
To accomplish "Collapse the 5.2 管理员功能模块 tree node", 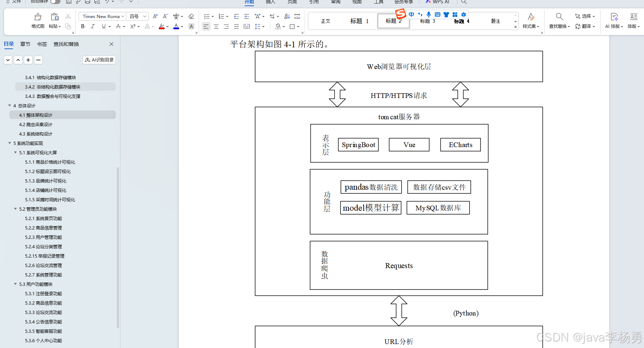I will (x=16, y=209).
